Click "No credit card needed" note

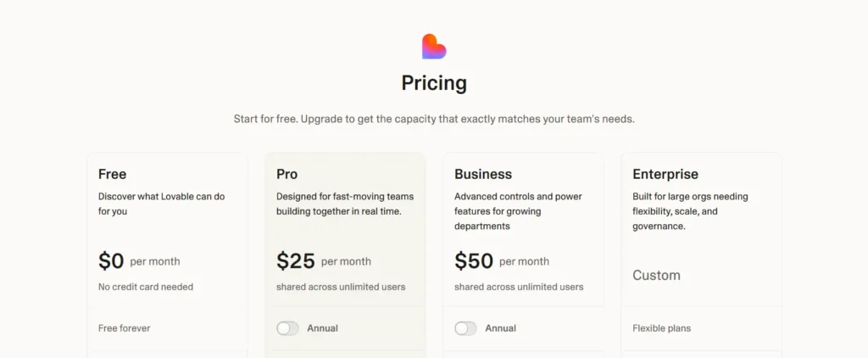click(x=146, y=287)
